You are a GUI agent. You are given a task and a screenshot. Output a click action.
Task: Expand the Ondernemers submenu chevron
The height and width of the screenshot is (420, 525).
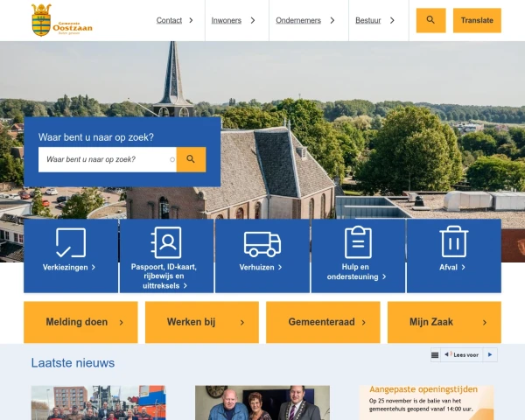(332, 20)
